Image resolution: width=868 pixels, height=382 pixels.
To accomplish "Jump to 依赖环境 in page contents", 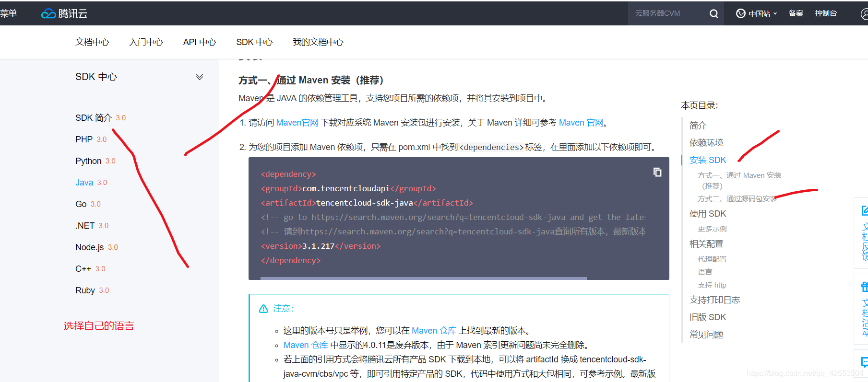I will point(706,143).
